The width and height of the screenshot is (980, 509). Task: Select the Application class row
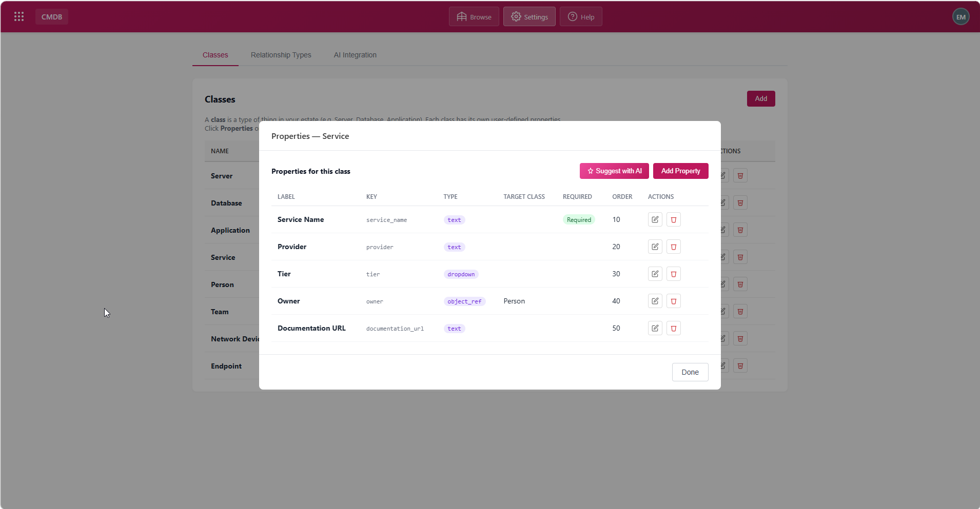point(232,230)
